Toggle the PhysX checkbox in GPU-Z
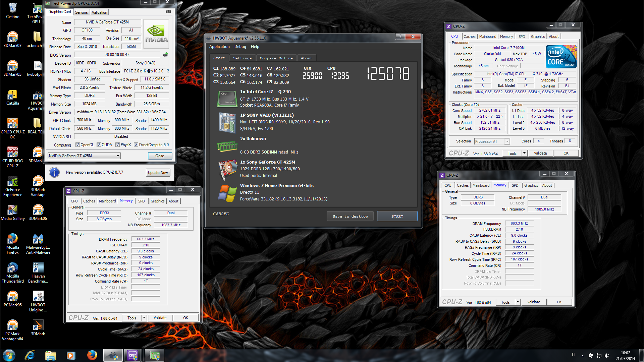The height and width of the screenshot is (362, 644). 117,145
